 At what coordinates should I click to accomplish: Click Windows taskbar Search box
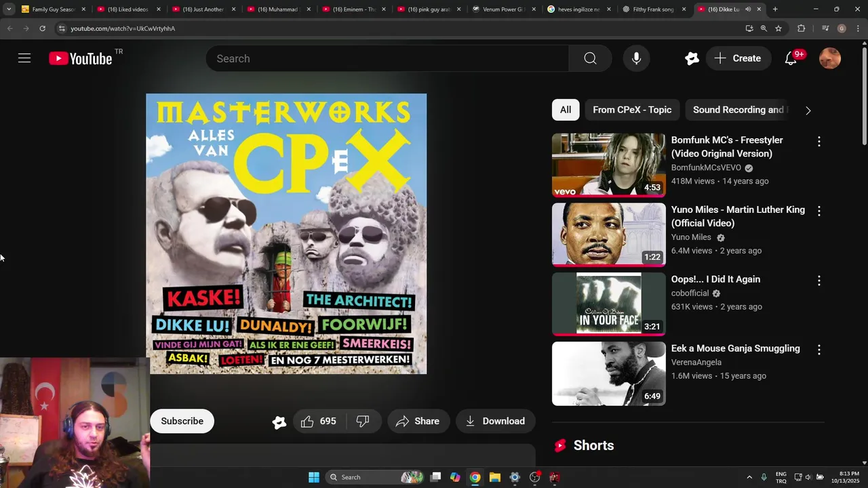tap(374, 477)
